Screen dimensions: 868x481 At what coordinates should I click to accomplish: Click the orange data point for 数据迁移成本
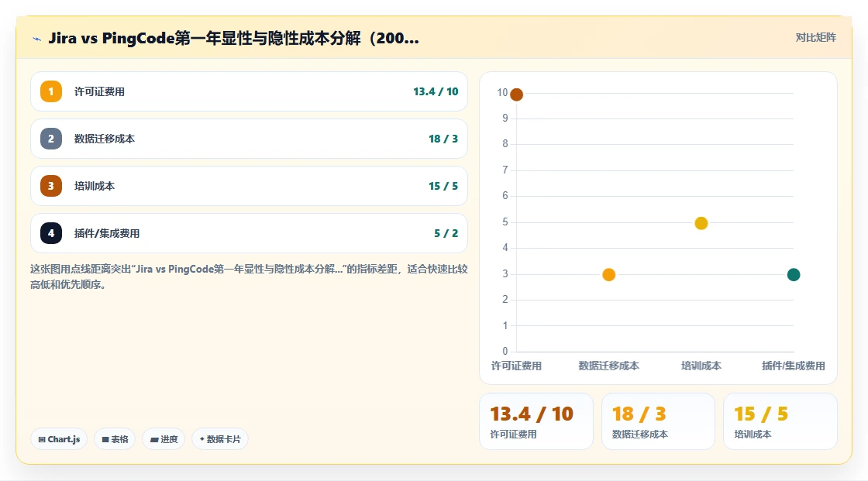[x=609, y=274]
